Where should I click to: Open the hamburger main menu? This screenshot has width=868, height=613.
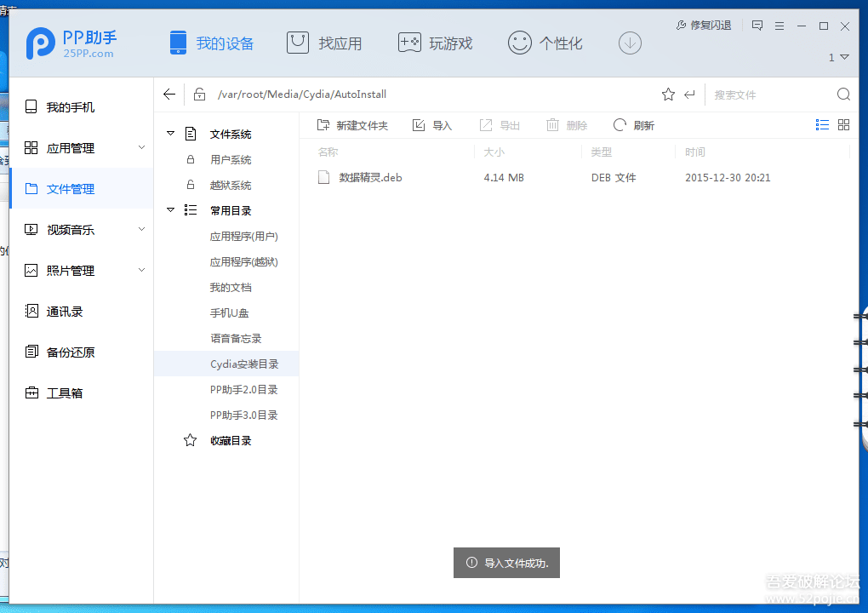(779, 26)
